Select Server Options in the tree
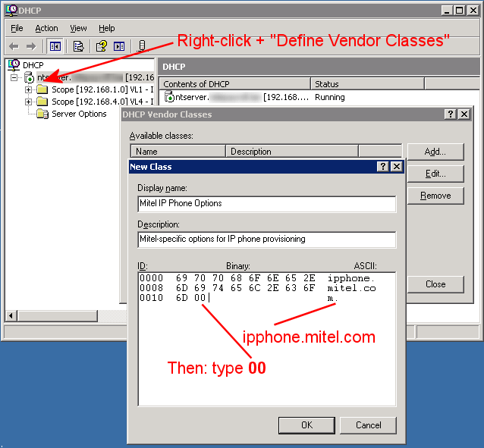The width and height of the screenshot is (484, 448). tap(79, 114)
